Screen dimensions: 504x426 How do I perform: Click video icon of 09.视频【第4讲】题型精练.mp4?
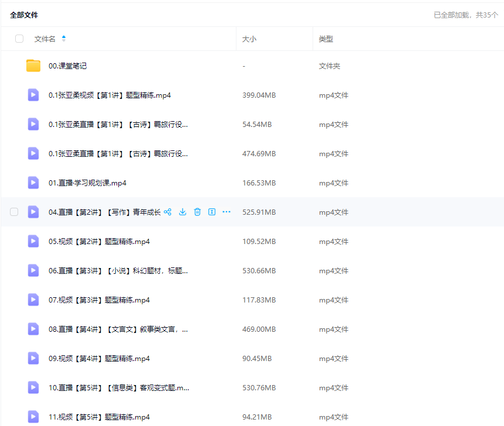coord(33,358)
